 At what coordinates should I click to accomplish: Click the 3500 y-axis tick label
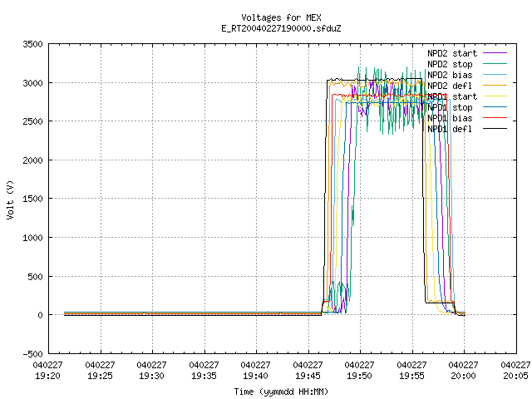(x=32, y=44)
